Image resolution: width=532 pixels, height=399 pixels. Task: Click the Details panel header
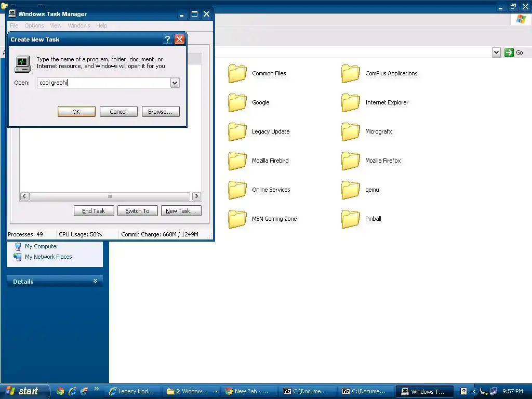tap(55, 281)
